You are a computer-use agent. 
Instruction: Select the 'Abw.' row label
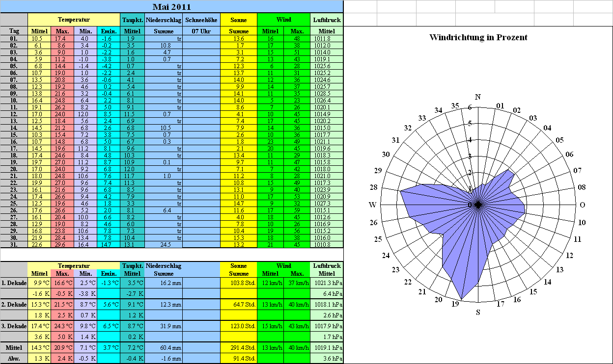point(14,358)
